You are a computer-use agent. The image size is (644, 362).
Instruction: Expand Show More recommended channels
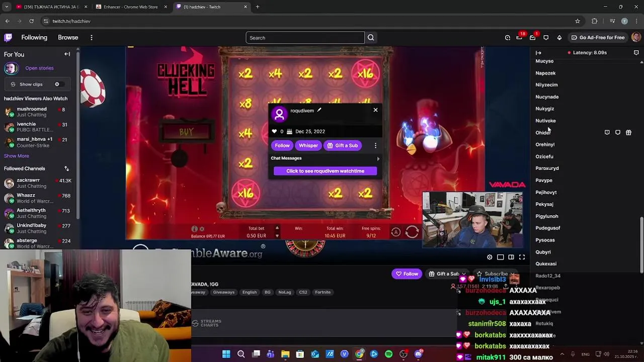pyautogui.click(x=17, y=156)
